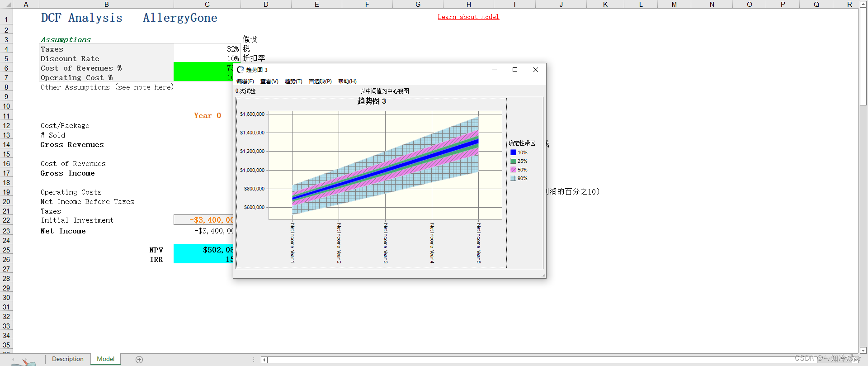Click the vertical scrollbar thumb
868x366 pixels.
pyautogui.click(x=863, y=57)
